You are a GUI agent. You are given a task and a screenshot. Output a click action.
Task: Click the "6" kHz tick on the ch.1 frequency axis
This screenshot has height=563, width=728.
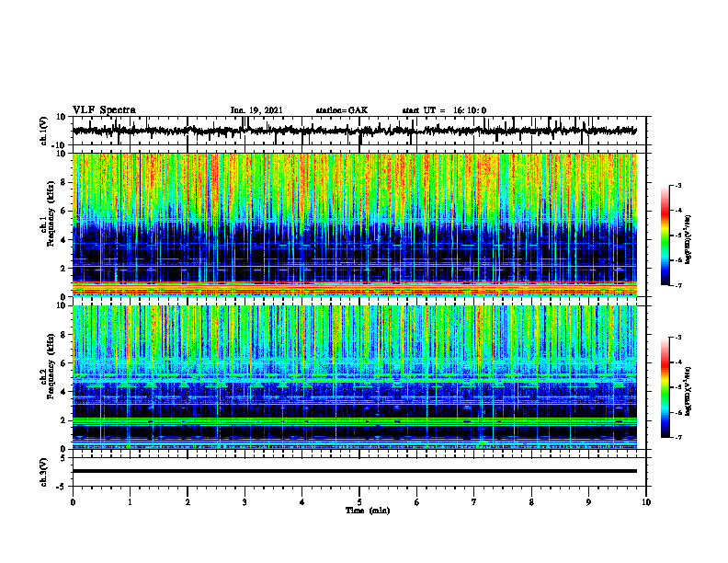tap(63, 211)
